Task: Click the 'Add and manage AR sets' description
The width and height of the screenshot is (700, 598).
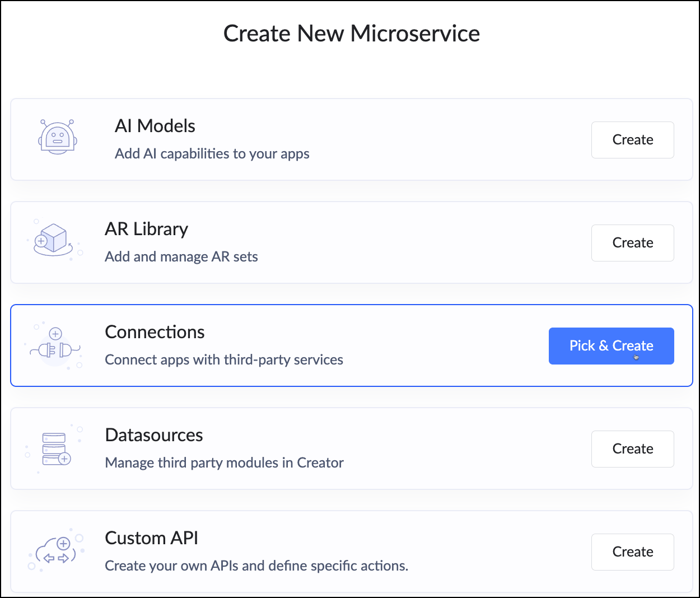Action: click(181, 256)
